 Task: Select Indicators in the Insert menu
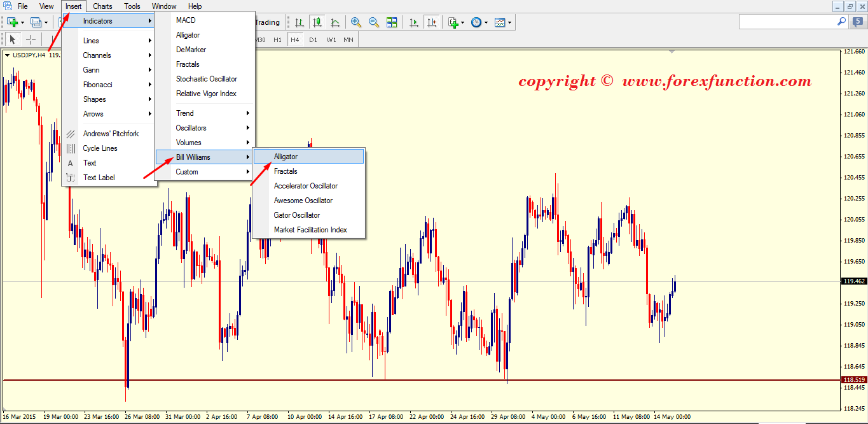[x=109, y=21]
